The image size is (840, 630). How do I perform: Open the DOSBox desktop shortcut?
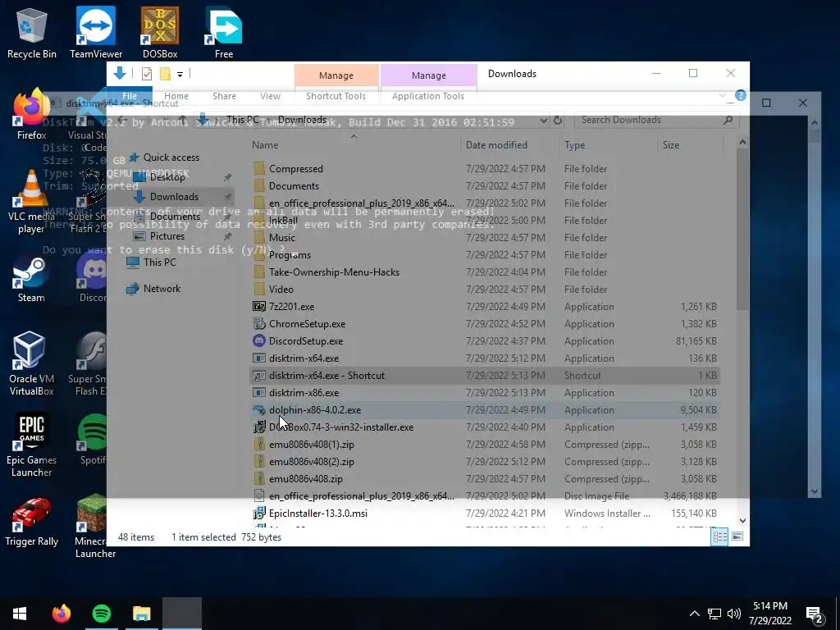point(160,33)
